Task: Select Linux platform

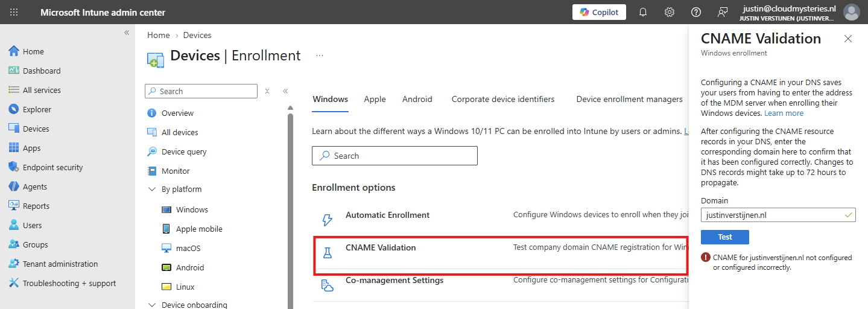Action: (185, 287)
